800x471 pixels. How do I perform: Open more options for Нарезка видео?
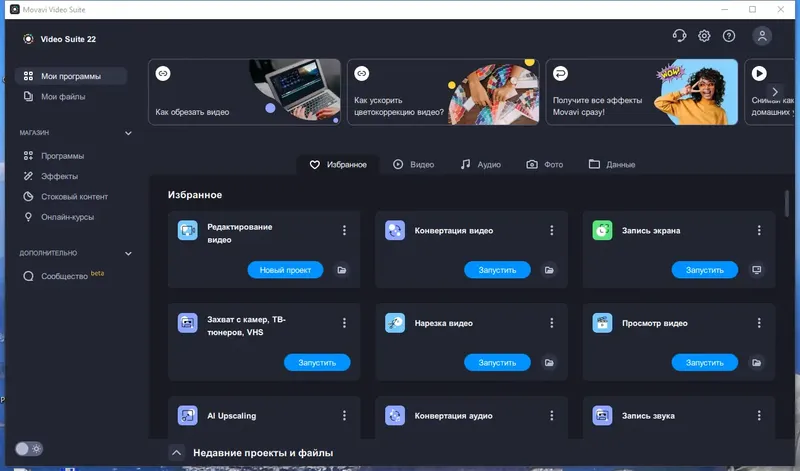point(552,323)
